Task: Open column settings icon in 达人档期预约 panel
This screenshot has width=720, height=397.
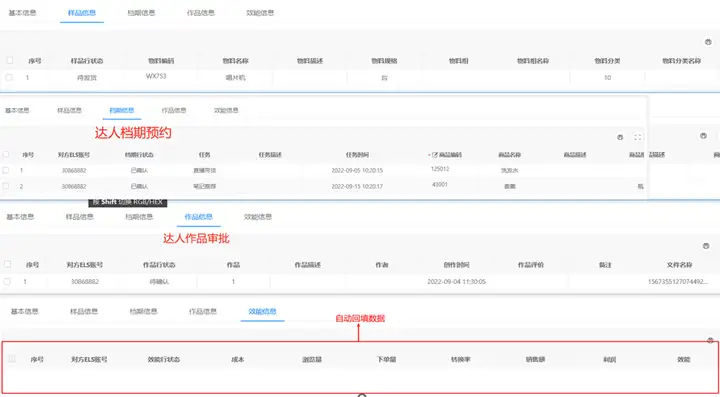Action: click(620, 137)
